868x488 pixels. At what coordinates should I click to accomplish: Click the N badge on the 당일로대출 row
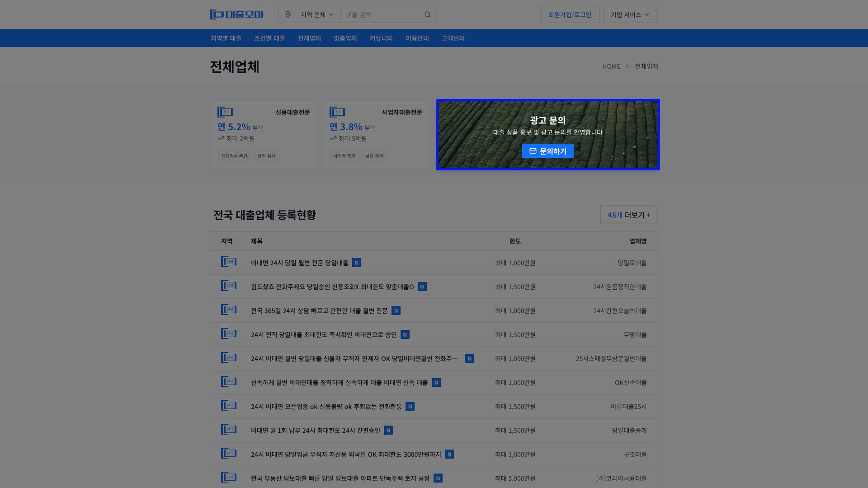357,263
